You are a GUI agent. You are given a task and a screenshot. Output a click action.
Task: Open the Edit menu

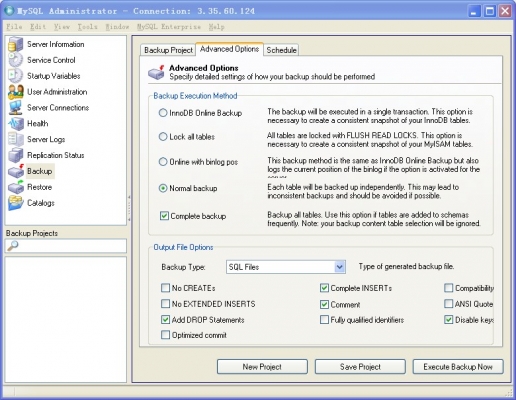pyautogui.click(x=38, y=27)
